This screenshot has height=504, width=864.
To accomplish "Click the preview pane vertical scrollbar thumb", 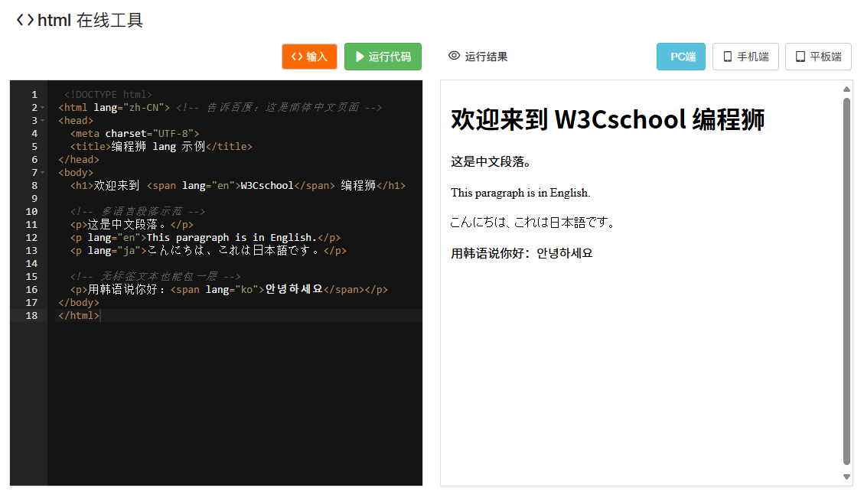I will [847, 281].
